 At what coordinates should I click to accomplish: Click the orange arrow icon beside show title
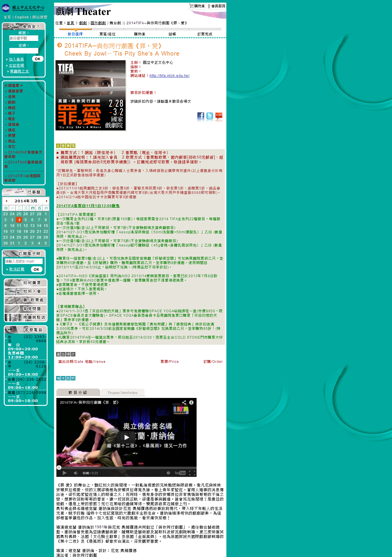(x=60, y=45)
